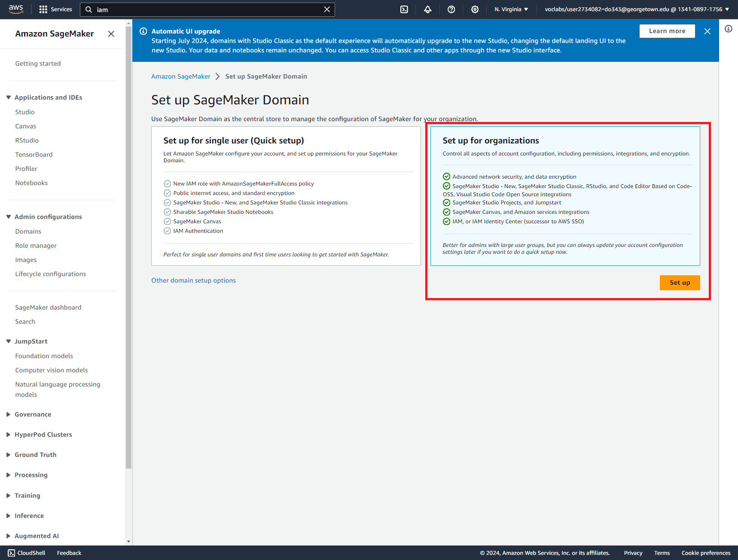The height and width of the screenshot is (560, 738).
Task: Clear the iam search text
Action: 327,9
